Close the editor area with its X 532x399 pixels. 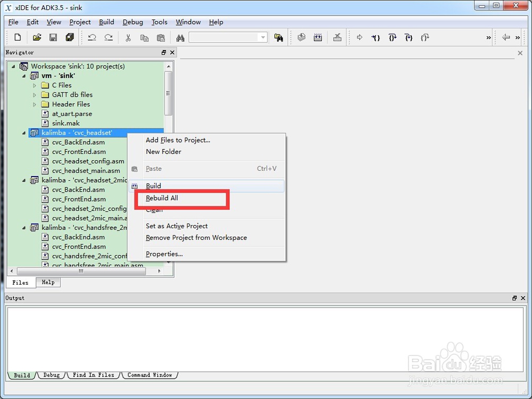[x=520, y=53]
